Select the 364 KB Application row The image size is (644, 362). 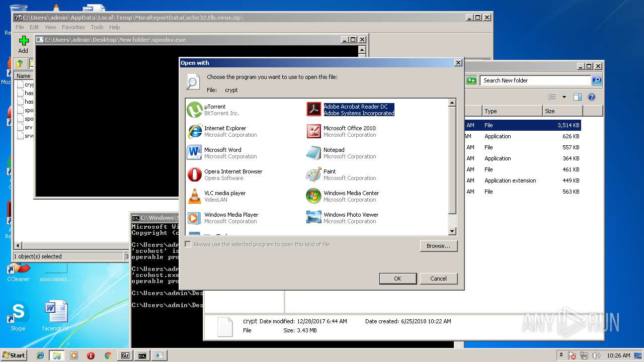pyautogui.click(x=523, y=158)
